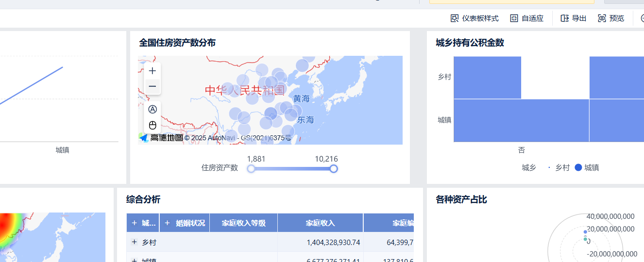The height and width of the screenshot is (262, 644).
Task: Toggle the 城镇 legend item
Action: (x=587, y=167)
